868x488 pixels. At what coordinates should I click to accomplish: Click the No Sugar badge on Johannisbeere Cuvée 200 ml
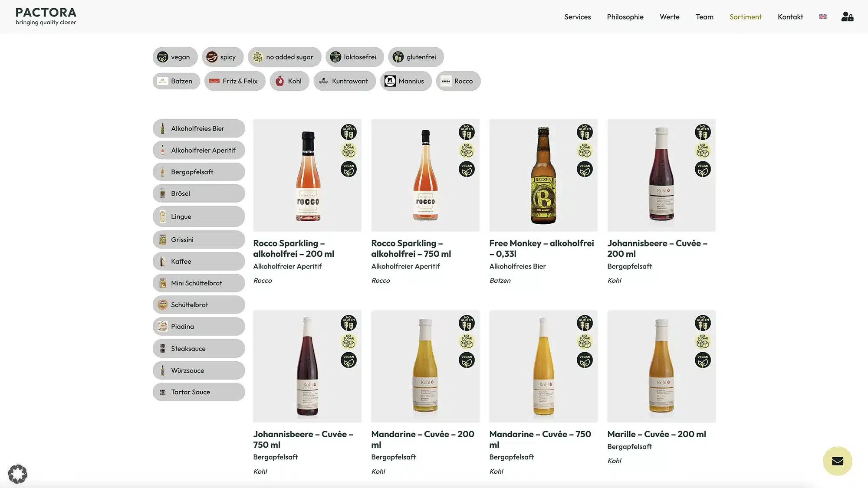point(703,151)
